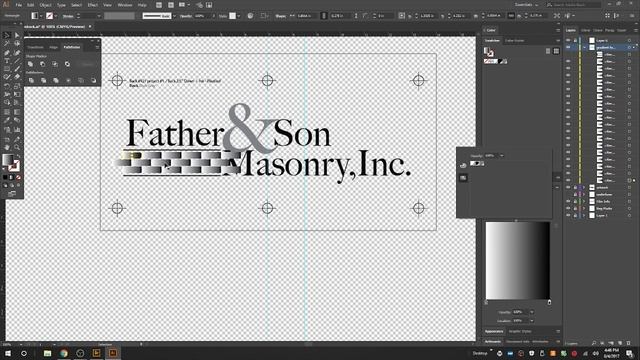Select the Magic Wand tool
640x360 pixels.
pyautogui.click(x=7, y=44)
